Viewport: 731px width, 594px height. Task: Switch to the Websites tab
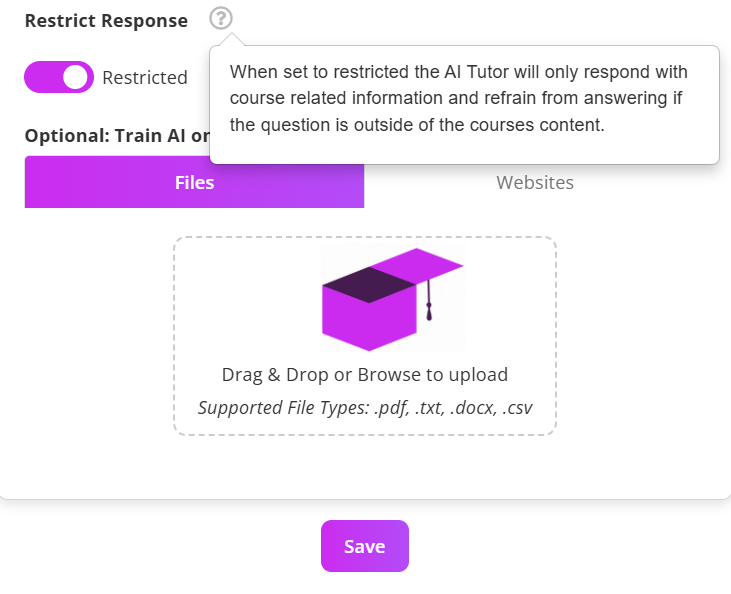[535, 183]
